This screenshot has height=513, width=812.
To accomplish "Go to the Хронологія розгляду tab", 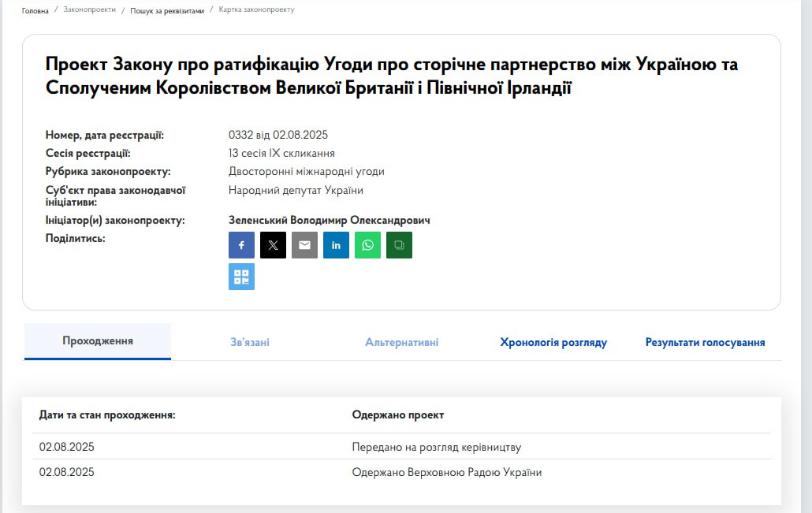I will [x=553, y=342].
